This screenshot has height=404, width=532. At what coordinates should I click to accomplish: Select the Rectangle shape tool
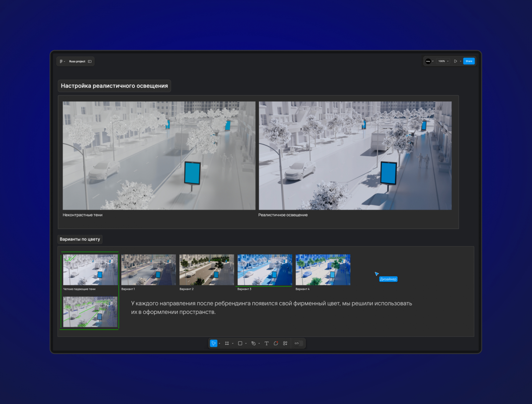click(x=240, y=343)
